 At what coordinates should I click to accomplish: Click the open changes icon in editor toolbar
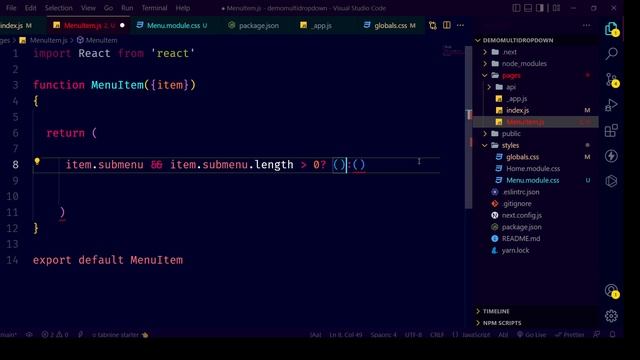click(x=433, y=25)
